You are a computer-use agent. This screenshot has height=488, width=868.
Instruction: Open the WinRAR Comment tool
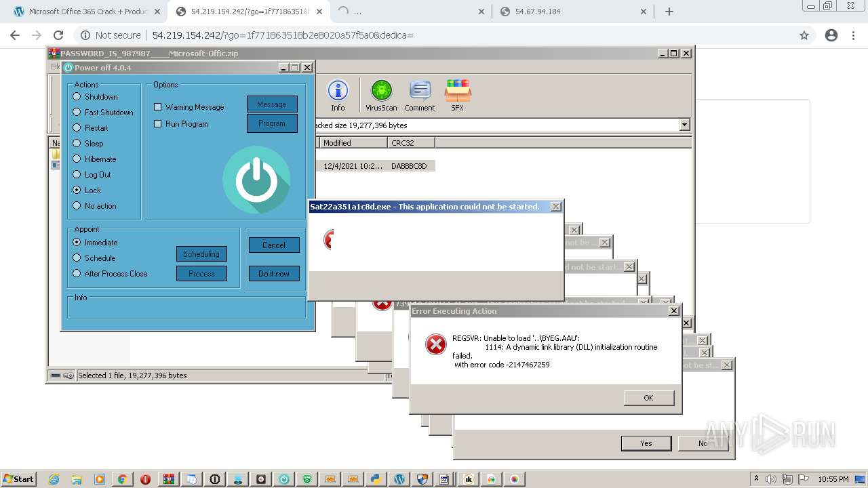[420, 96]
